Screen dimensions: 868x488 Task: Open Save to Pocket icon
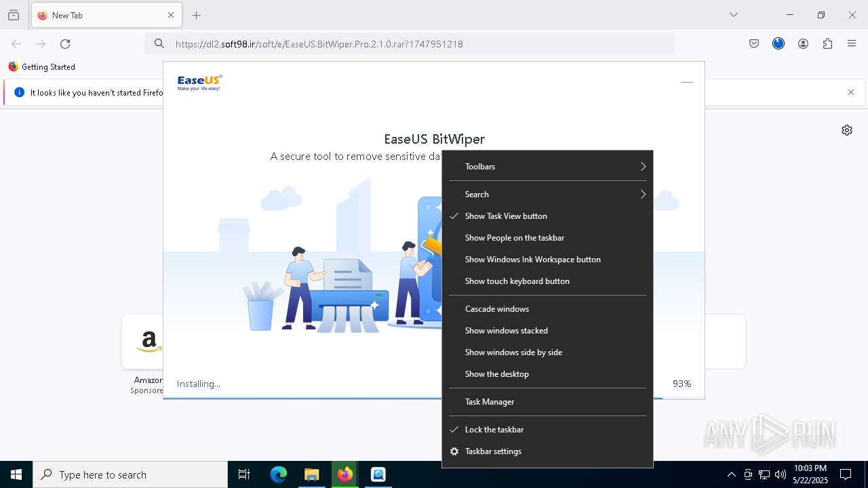(x=754, y=44)
